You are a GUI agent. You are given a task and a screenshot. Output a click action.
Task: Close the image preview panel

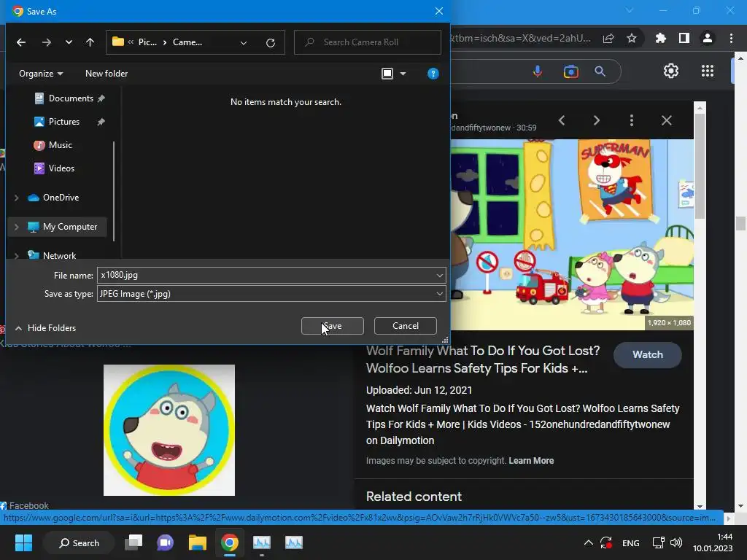(x=667, y=120)
